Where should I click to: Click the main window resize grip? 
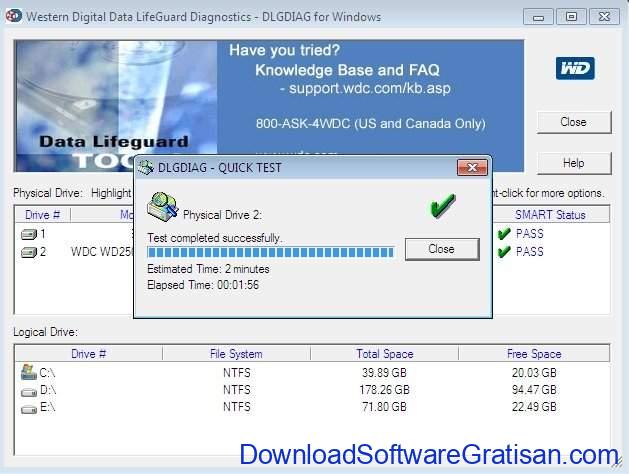[615, 463]
